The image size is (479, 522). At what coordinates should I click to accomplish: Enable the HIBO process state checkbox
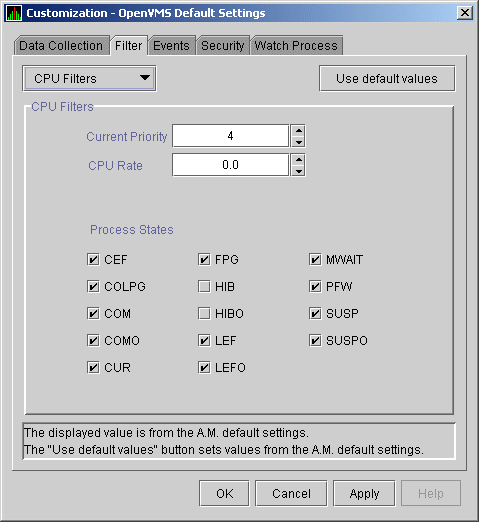(x=204, y=313)
